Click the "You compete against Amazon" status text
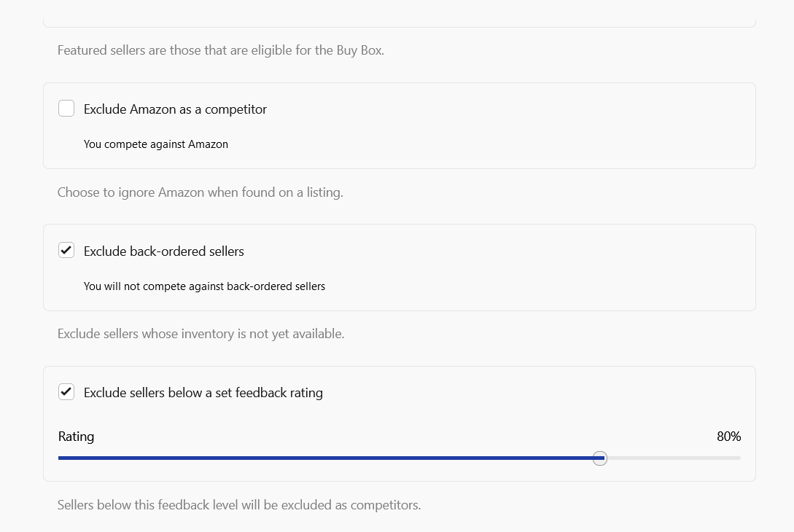This screenshot has width=794, height=532. 156,144
